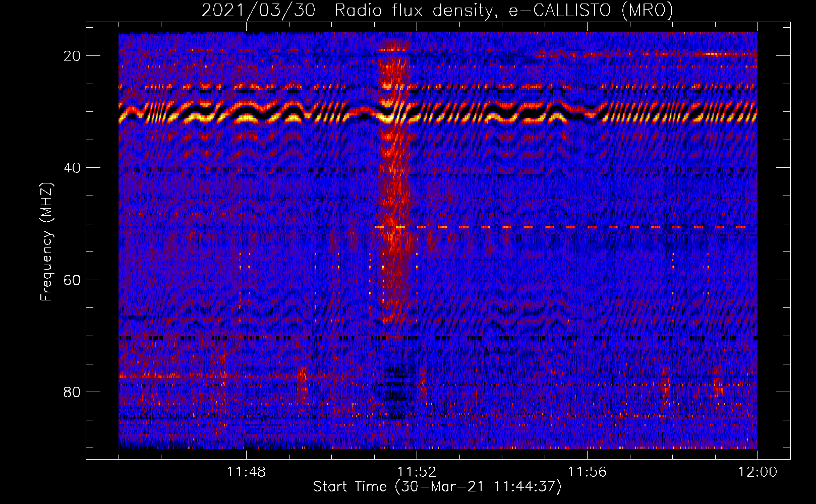Click the 11:48 time tick label
This screenshot has width=816, height=504.
246,472
